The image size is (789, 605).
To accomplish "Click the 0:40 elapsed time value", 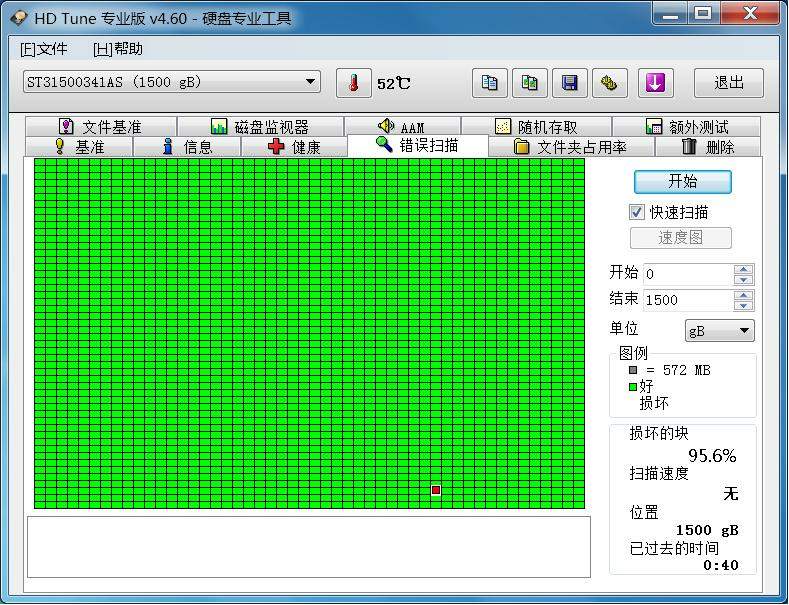I will click(721, 565).
